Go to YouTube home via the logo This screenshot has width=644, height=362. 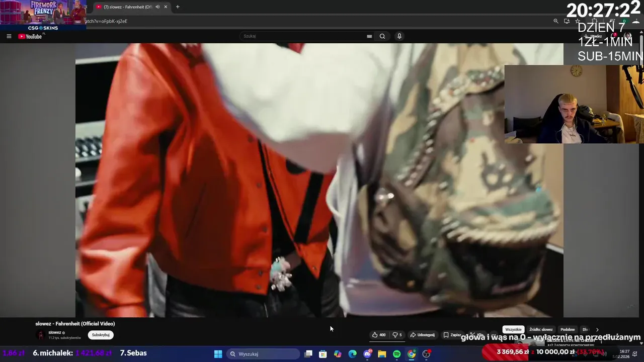coord(30,36)
